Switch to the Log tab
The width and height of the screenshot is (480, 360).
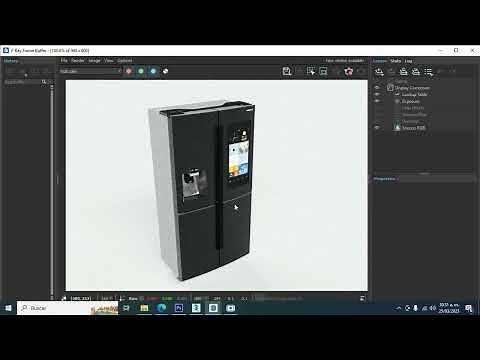click(408, 61)
